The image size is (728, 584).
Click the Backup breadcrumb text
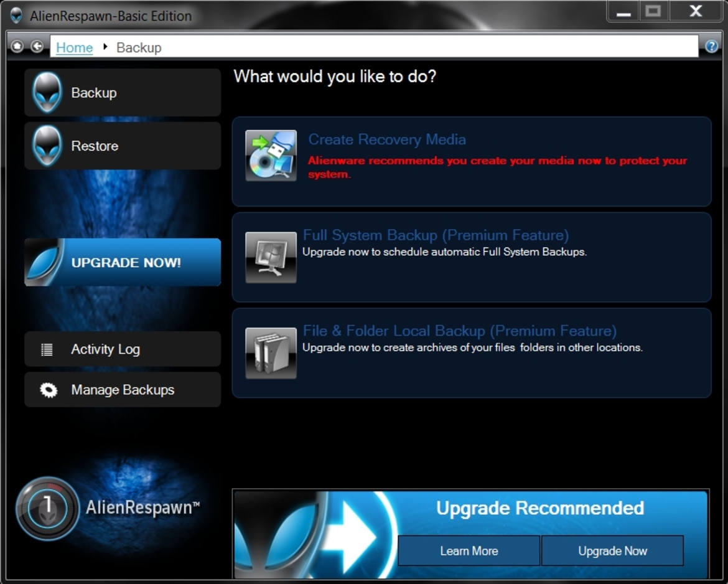tap(139, 47)
